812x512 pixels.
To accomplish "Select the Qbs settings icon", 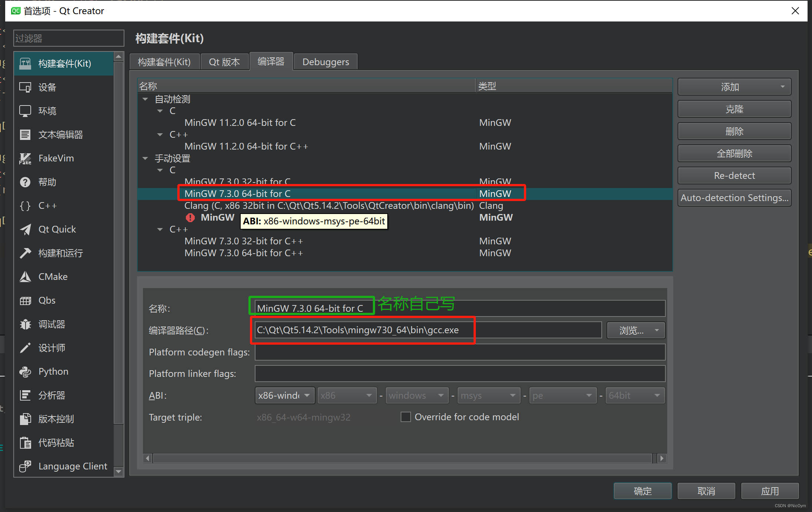I will pyautogui.click(x=25, y=301).
